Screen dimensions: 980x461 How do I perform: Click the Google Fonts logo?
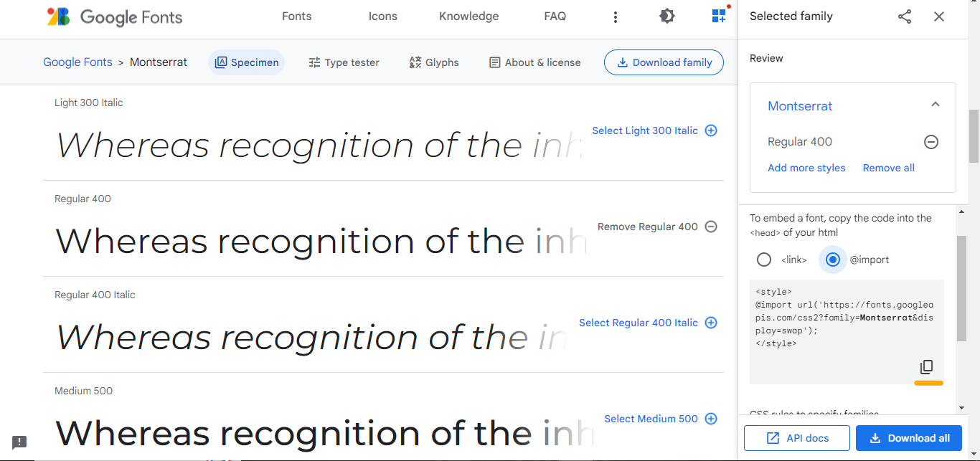pos(114,16)
